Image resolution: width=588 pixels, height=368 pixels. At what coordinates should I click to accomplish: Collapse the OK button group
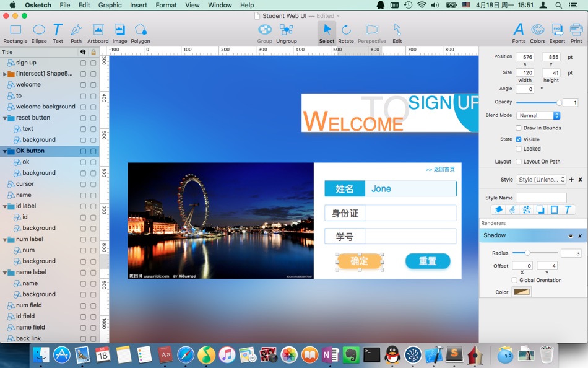coord(4,151)
